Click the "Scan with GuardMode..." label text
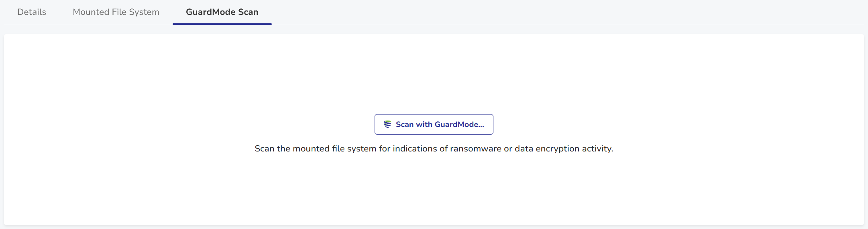The image size is (868, 229). 440,125
